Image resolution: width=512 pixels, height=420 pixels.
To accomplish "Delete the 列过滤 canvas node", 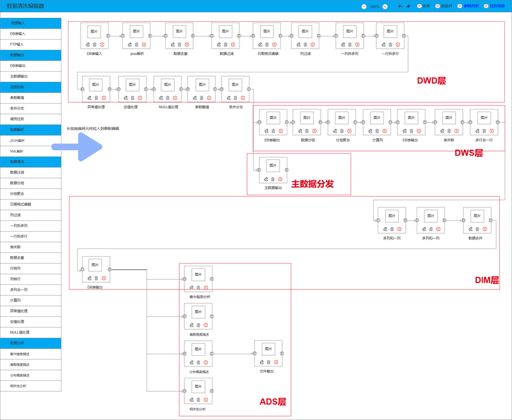I will pos(305,44).
